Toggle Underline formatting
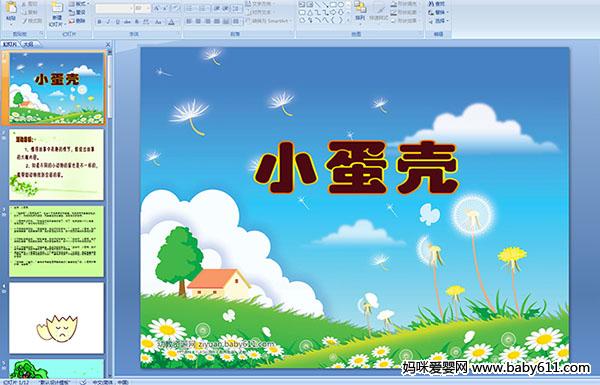The height and width of the screenshot is (385, 600). click(118, 22)
